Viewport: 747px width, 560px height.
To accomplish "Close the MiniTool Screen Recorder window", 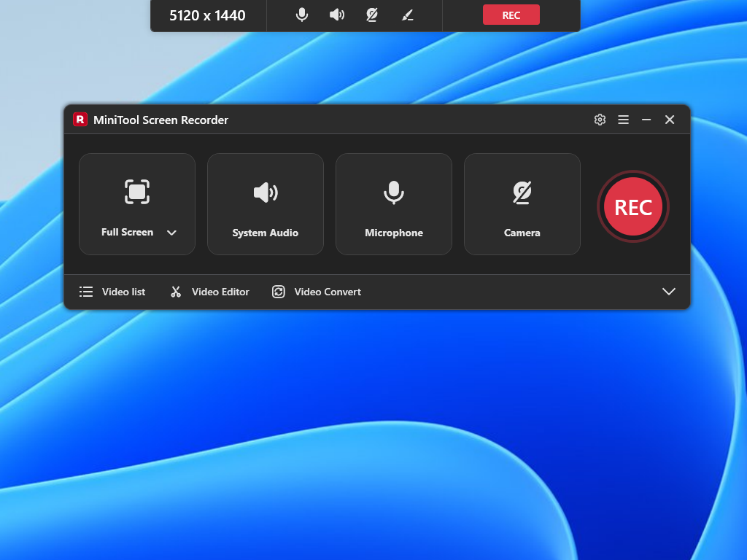I will click(x=670, y=120).
